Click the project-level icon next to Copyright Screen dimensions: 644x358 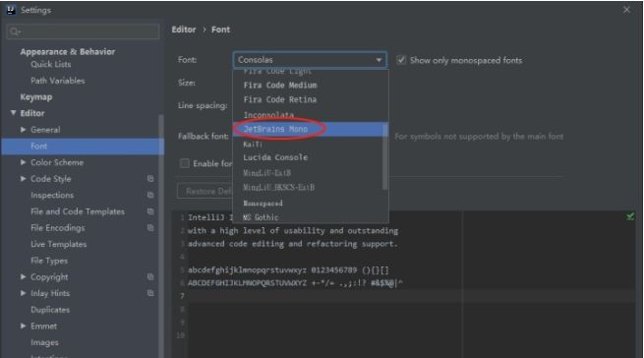click(x=150, y=277)
